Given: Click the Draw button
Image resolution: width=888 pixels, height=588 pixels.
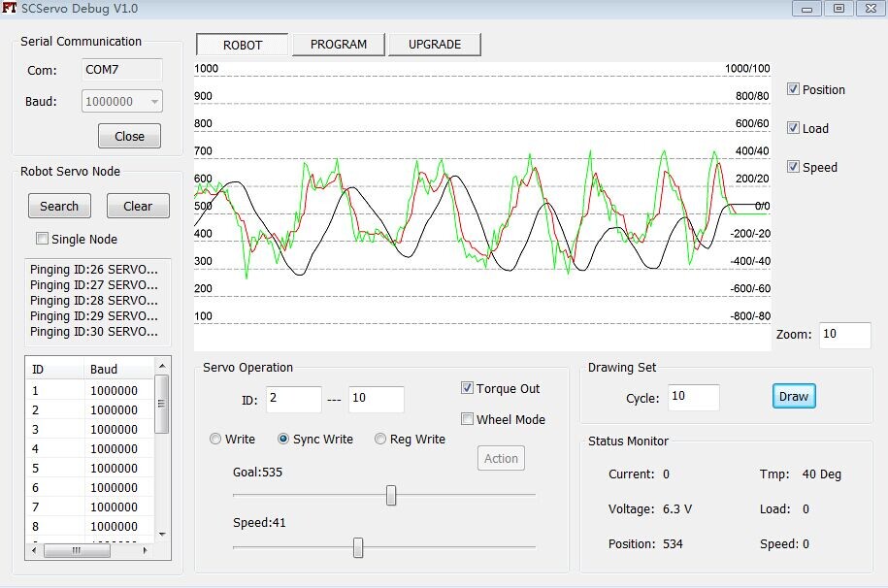Looking at the screenshot, I should [x=794, y=396].
